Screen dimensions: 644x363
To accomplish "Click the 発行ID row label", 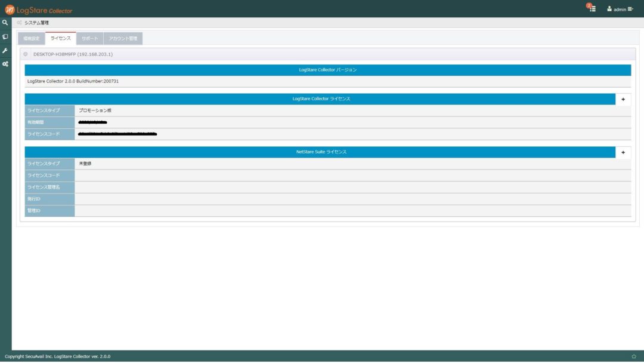I will 49,199.
